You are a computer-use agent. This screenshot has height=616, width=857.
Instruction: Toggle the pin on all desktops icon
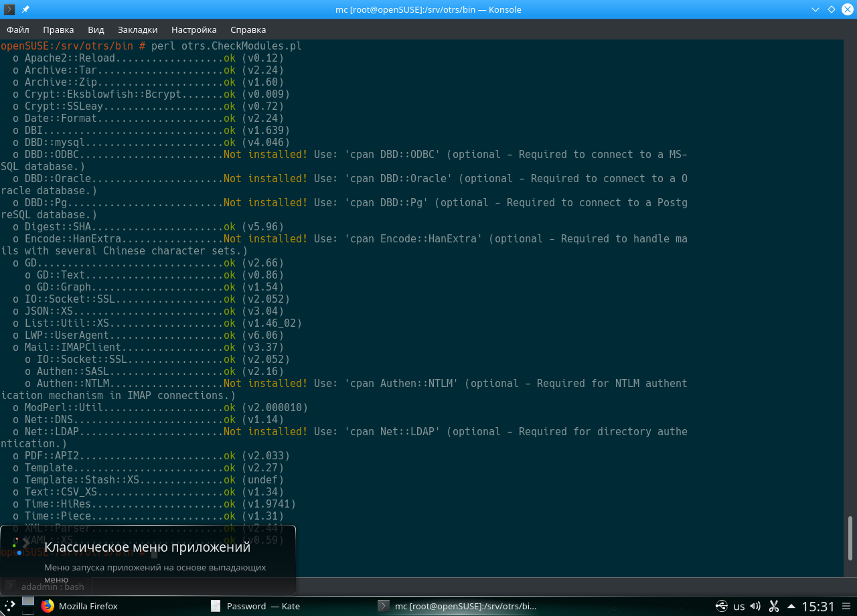[x=25, y=9]
